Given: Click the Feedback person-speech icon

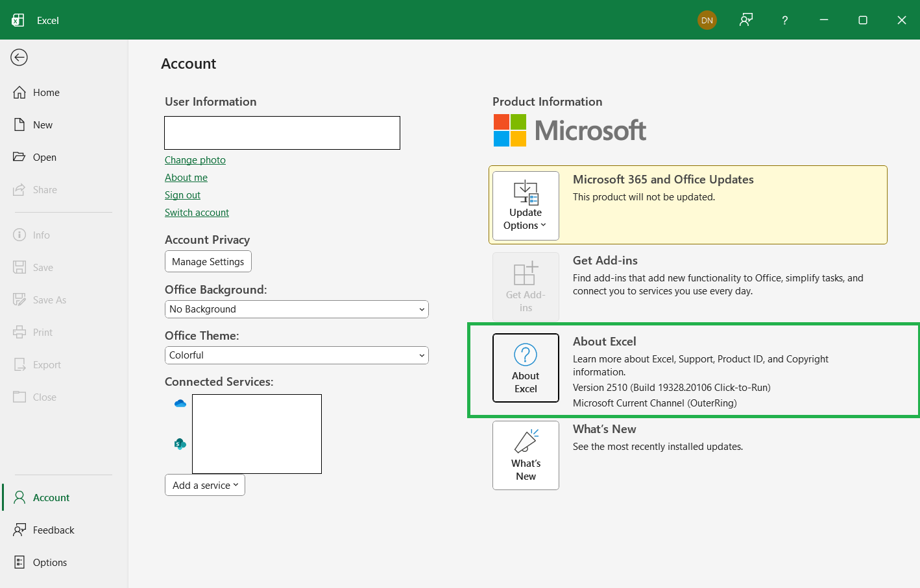Looking at the screenshot, I should (20, 530).
